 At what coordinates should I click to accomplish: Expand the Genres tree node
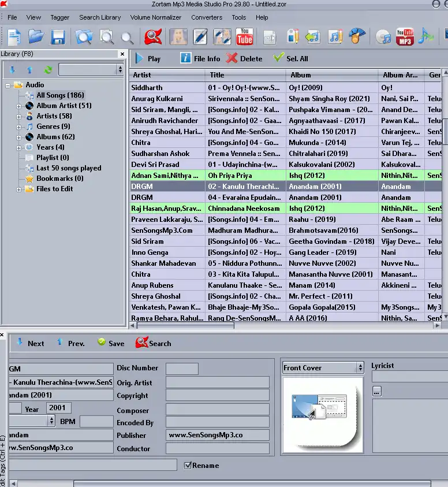tap(19, 127)
